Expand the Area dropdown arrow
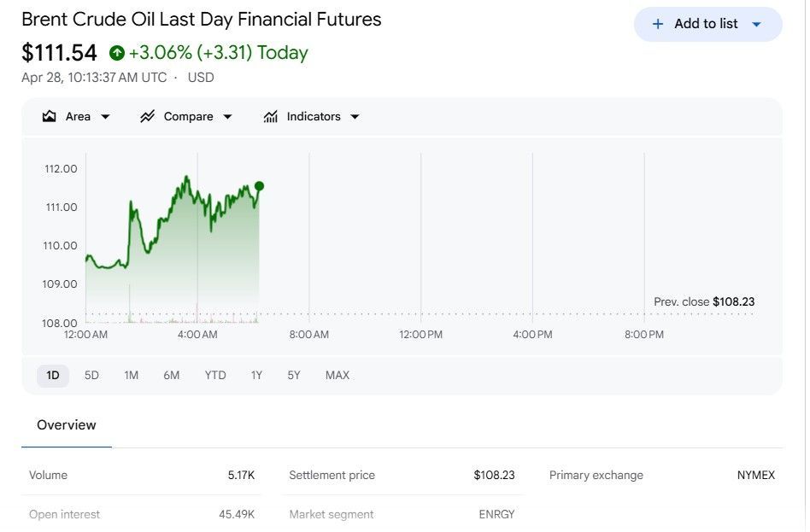This screenshot has width=810, height=532. pos(105,117)
